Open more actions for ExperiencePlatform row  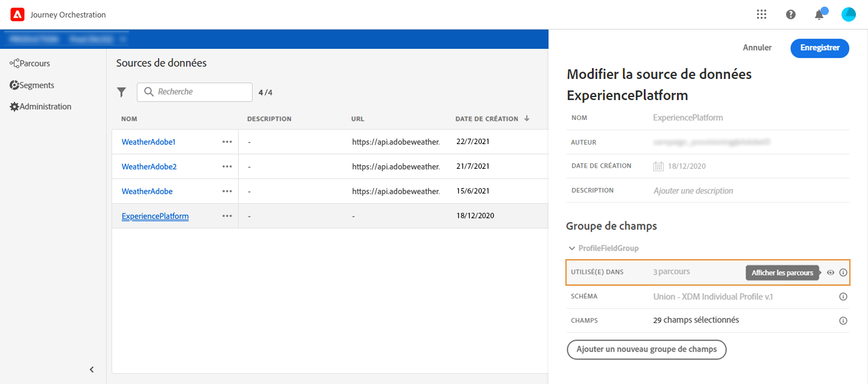[x=227, y=216]
